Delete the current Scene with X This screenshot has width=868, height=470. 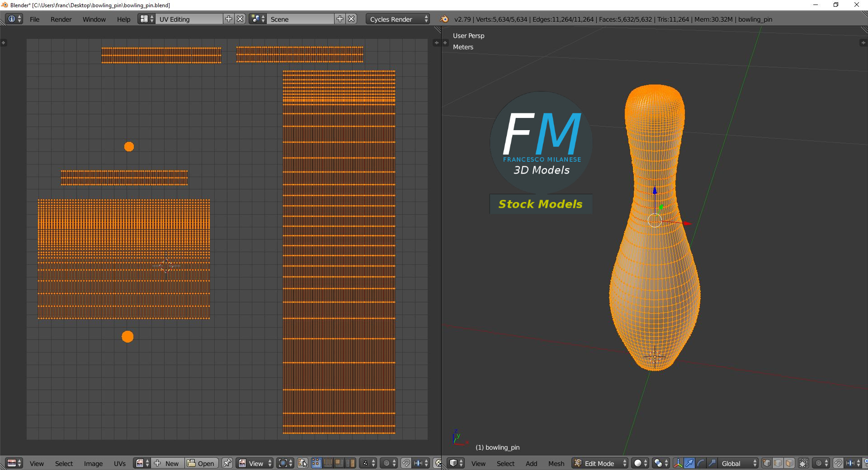click(x=351, y=19)
